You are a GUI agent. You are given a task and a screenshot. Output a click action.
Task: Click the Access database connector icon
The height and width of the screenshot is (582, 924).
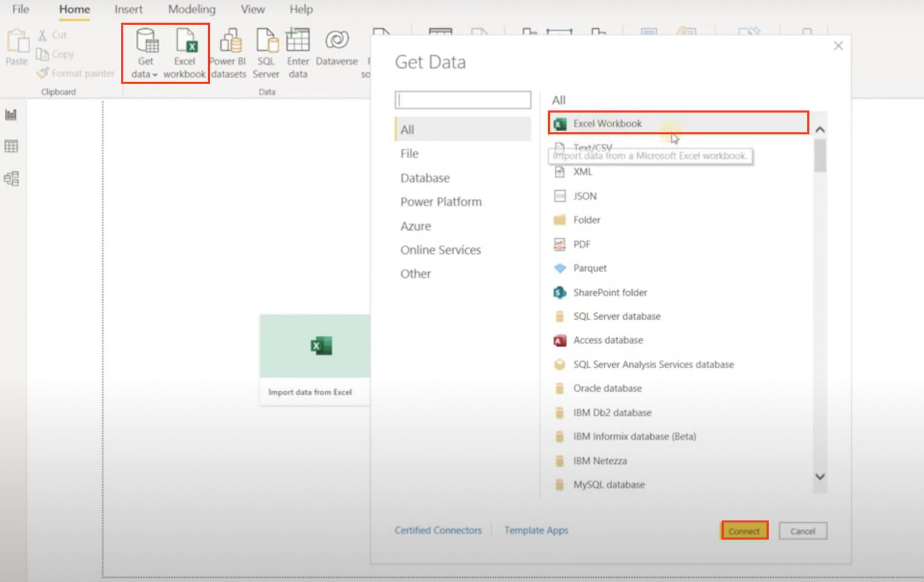(559, 340)
